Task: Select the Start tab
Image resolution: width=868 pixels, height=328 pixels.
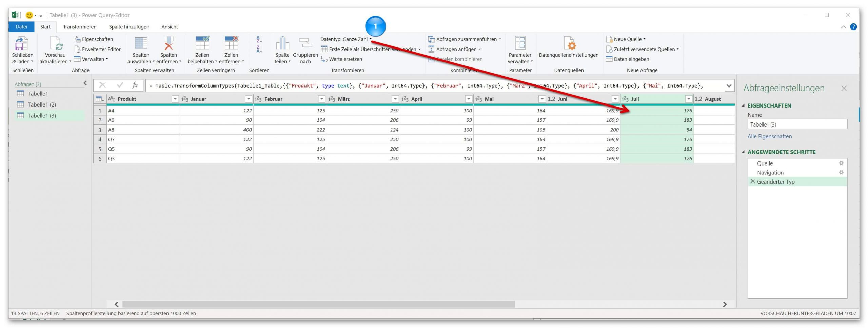Action: (x=45, y=27)
